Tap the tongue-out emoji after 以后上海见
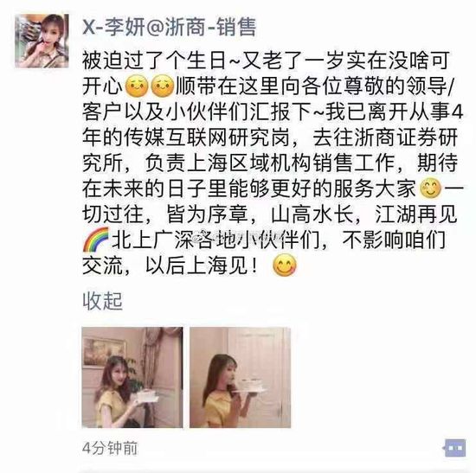This screenshot has width=476, height=473. click(x=285, y=265)
